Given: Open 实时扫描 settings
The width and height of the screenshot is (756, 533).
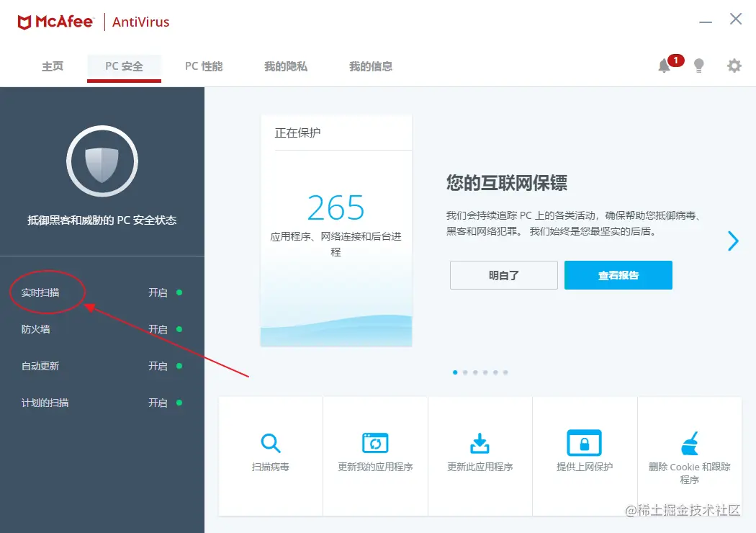Looking at the screenshot, I should [x=40, y=292].
